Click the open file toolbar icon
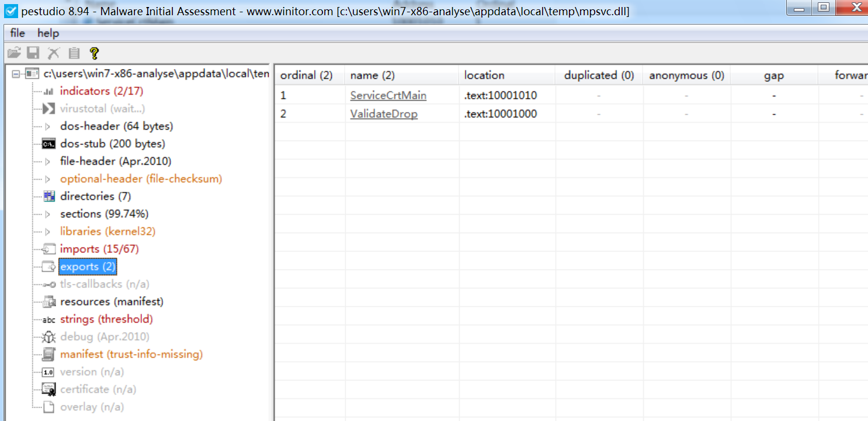868x421 pixels. [13, 53]
